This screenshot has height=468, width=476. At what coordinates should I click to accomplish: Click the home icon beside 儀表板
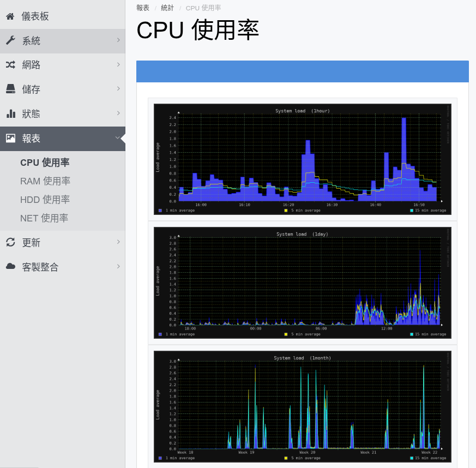[10, 16]
